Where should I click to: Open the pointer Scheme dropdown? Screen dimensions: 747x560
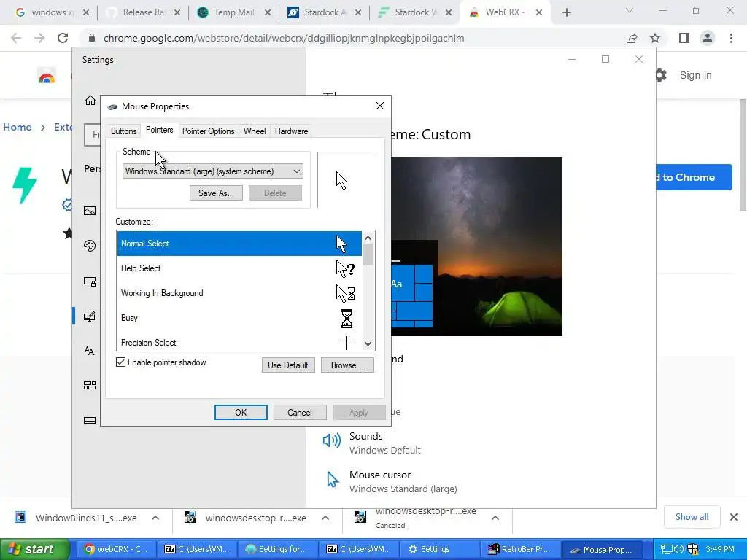[x=212, y=171]
